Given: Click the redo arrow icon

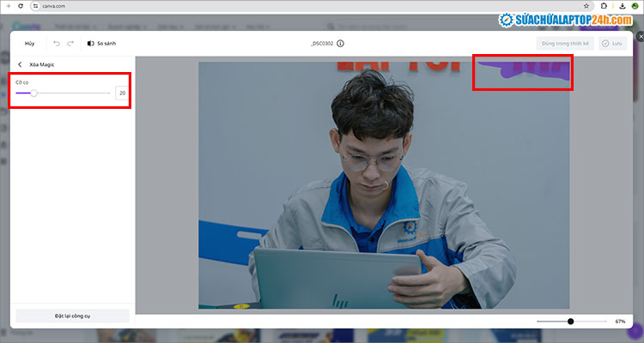Looking at the screenshot, I should (x=70, y=43).
